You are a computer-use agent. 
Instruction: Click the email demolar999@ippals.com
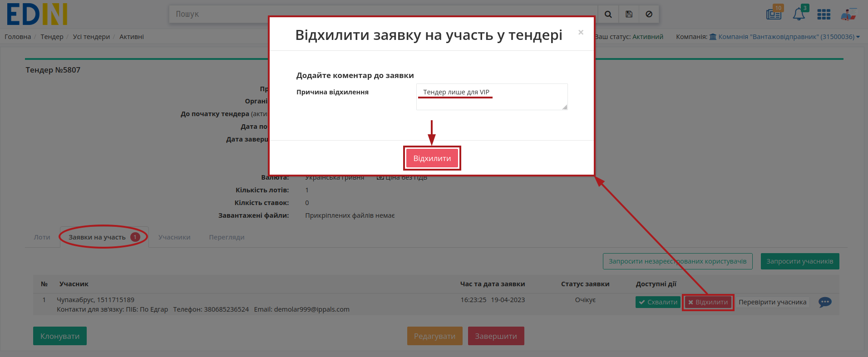click(x=312, y=309)
